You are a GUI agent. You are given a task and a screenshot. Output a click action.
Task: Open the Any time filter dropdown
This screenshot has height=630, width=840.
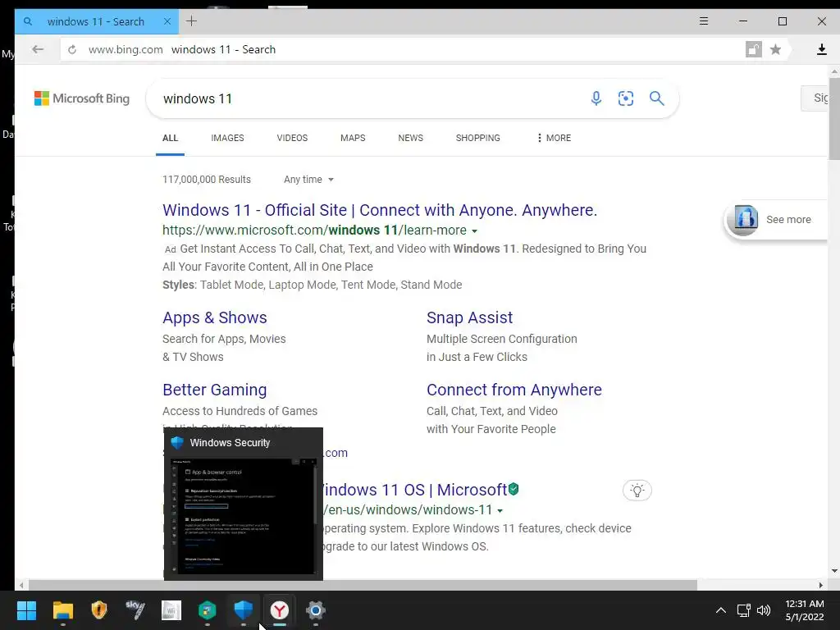pyautogui.click(x=308, y=180)
